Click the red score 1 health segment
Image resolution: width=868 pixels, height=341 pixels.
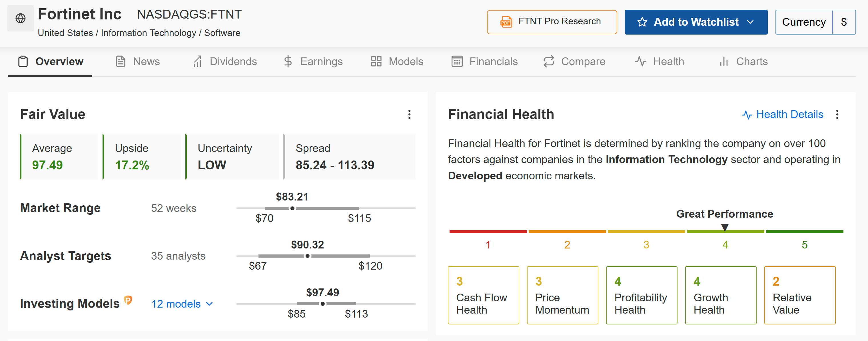point(488,232)
